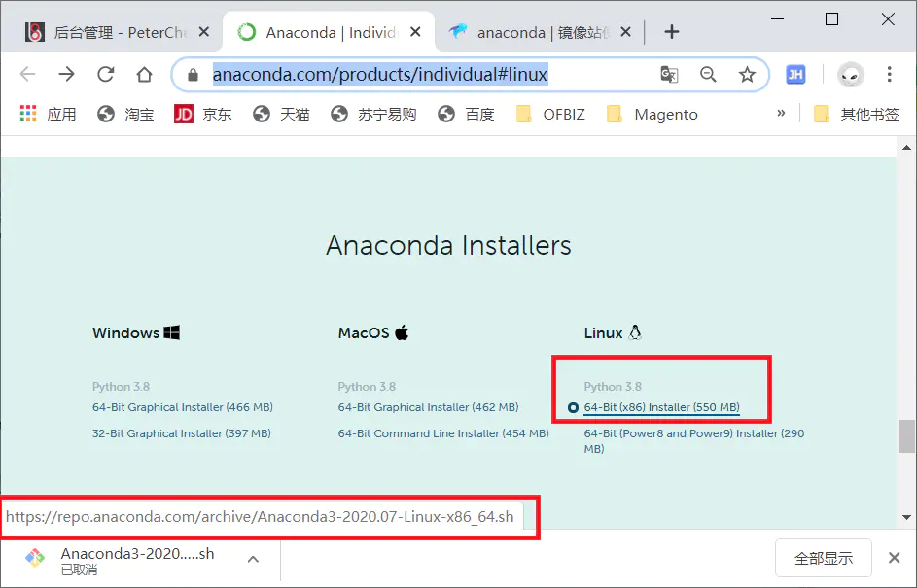Open the browser home page
The height and width of the screenshot is (588, 917).
(145, 74)
